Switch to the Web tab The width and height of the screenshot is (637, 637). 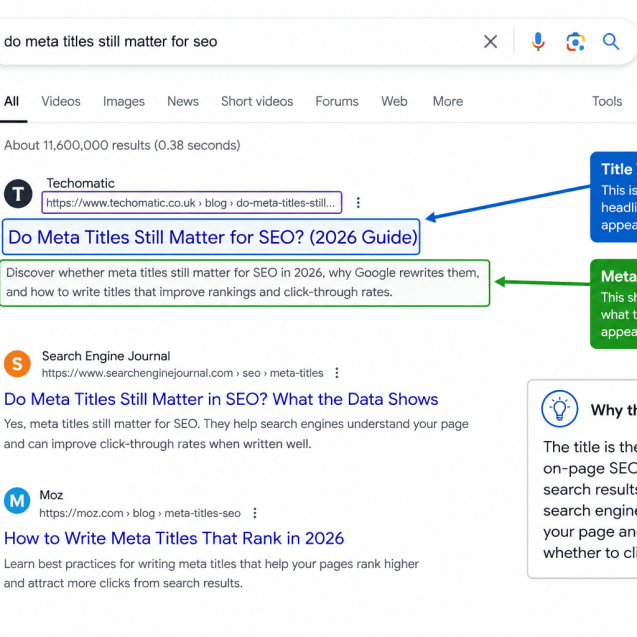click(394, 101)
